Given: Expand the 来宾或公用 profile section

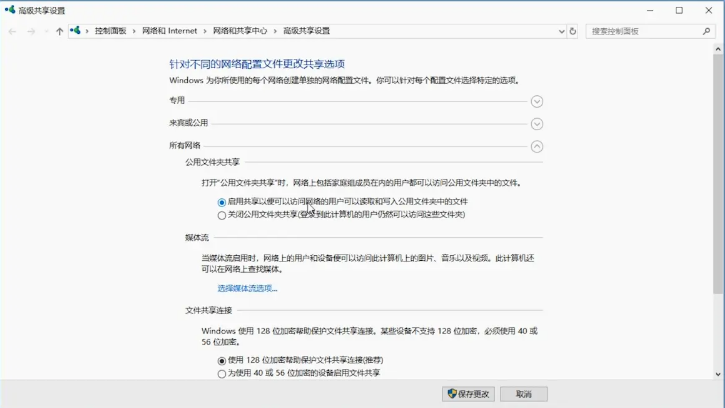Looking at the screenshot, I should coord(537,124).
